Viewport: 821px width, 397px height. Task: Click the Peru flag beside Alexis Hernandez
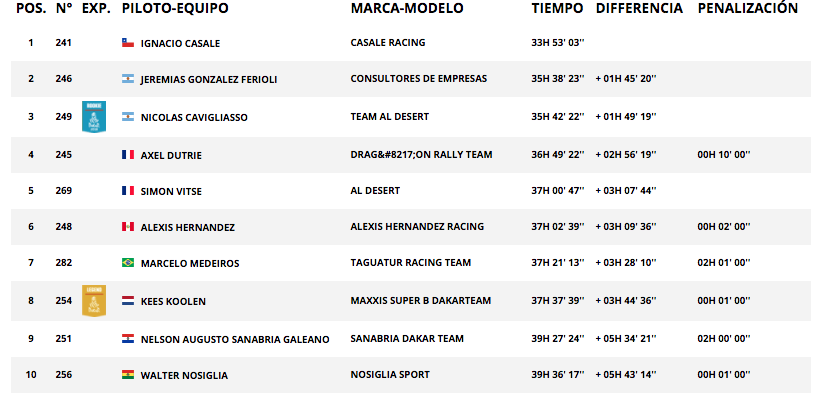tap(128, 227)
